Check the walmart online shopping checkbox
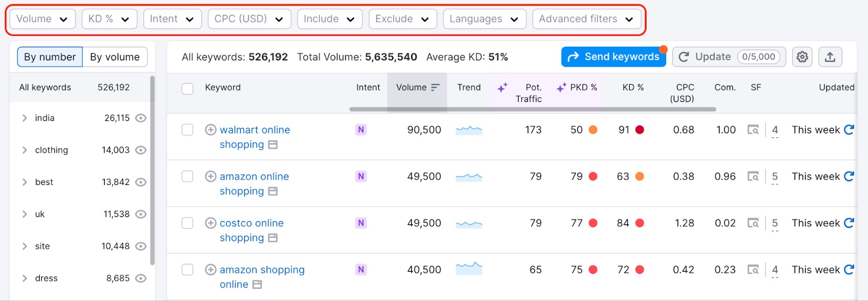This screenshot has width=868, height=301. 187,130
